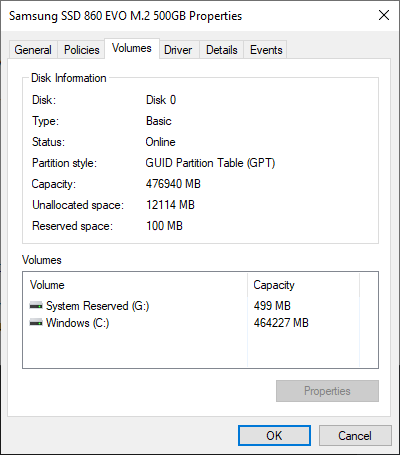Select the Volumes tab
This screenshot has height=455, width=400.
(x=132, y=49)
